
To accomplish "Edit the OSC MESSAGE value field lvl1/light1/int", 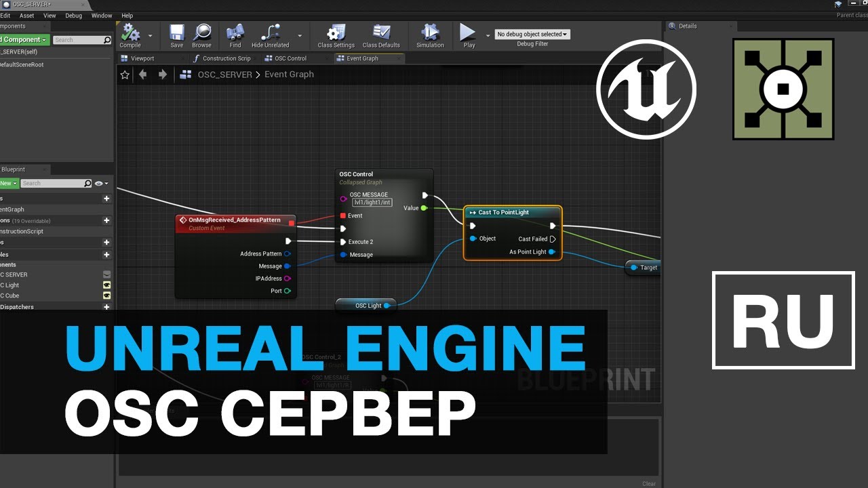I will coord(372,202).
